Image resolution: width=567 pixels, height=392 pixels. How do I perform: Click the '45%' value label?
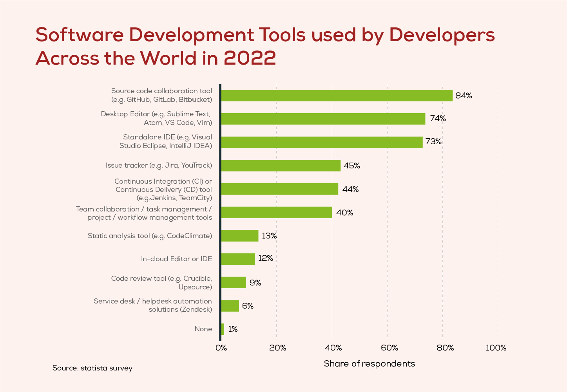pyautogui.click(x=352, y=166)
